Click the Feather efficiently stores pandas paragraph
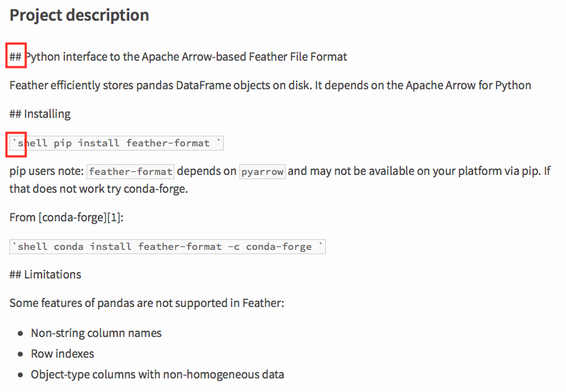Image resolution: width=566 pixels, height=392 pixels. [270, 86]
